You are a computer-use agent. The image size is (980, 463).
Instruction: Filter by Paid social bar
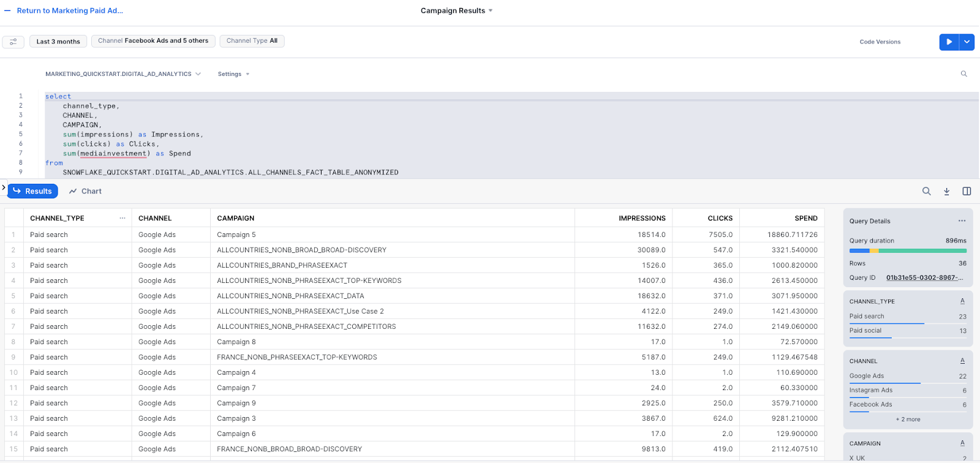(908, 331)
